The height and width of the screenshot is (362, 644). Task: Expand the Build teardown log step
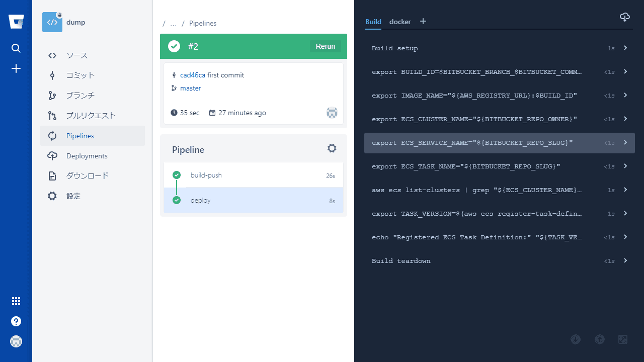499,260
